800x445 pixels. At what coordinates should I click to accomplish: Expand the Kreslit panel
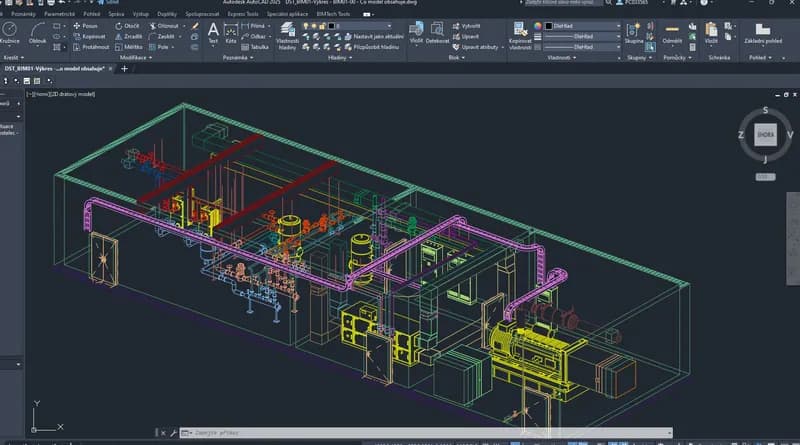14,58
